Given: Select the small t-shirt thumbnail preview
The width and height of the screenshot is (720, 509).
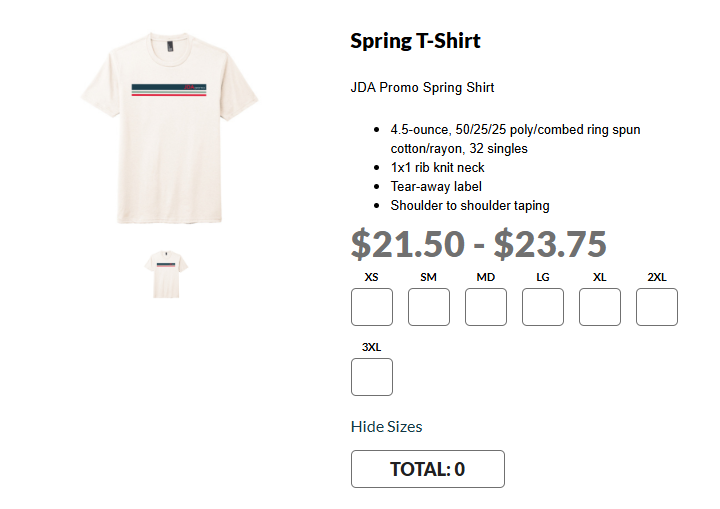Looking at the screenshot, I should (x=169, y=274).
